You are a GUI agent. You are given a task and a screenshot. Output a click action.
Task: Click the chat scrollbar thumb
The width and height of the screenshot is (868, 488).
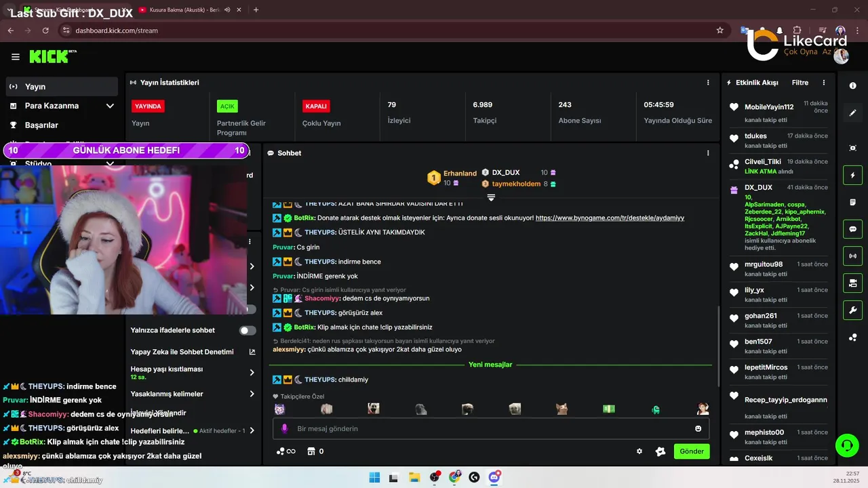click(719, 346)
